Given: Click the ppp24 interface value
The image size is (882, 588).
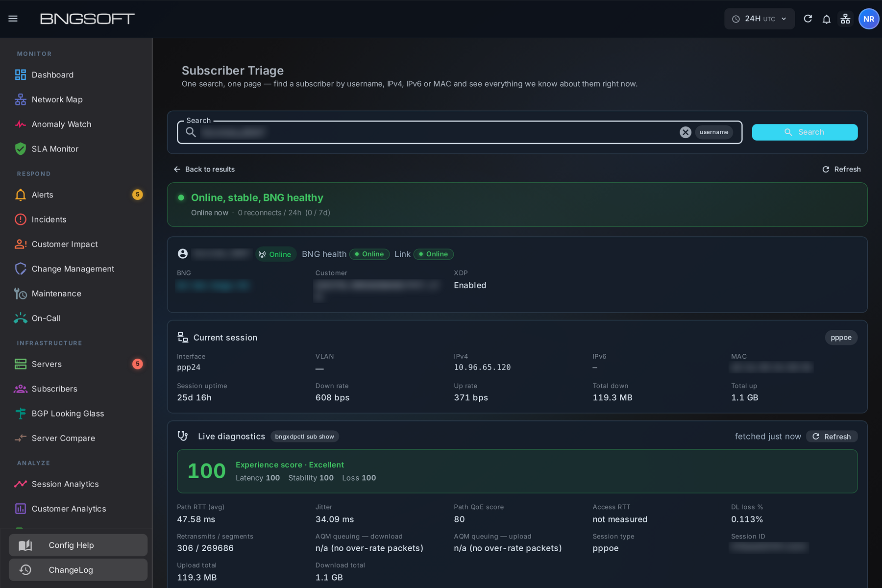Looking at the screenshot, I should [189, 367].
